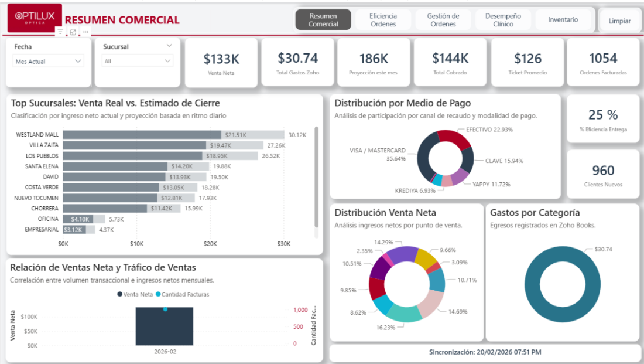Open more options ellipsis above Fecha slicer
The height and width of the screenshot is (364, 644).
click(85, 32)
